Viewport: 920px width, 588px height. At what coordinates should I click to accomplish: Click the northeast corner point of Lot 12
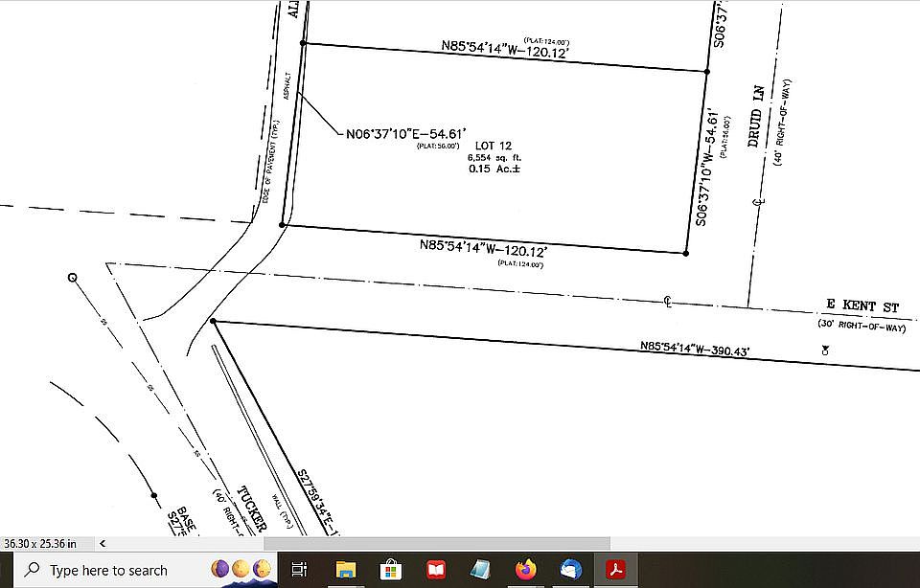(x=707, y=72)
